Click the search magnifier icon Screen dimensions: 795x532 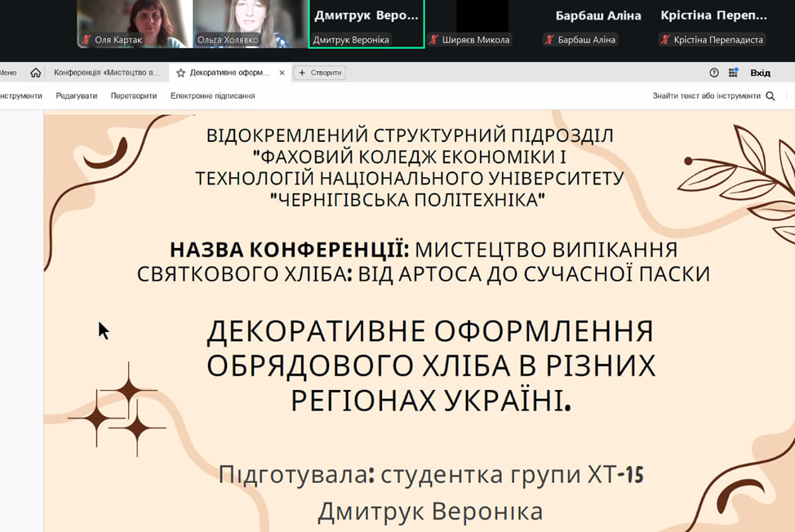coord(770,95)
